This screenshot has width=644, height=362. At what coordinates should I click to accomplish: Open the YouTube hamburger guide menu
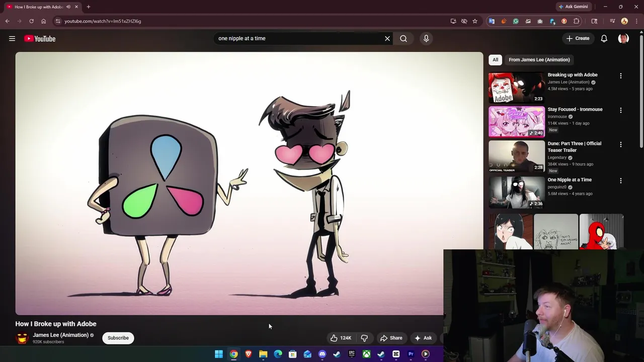click(12, 39)
